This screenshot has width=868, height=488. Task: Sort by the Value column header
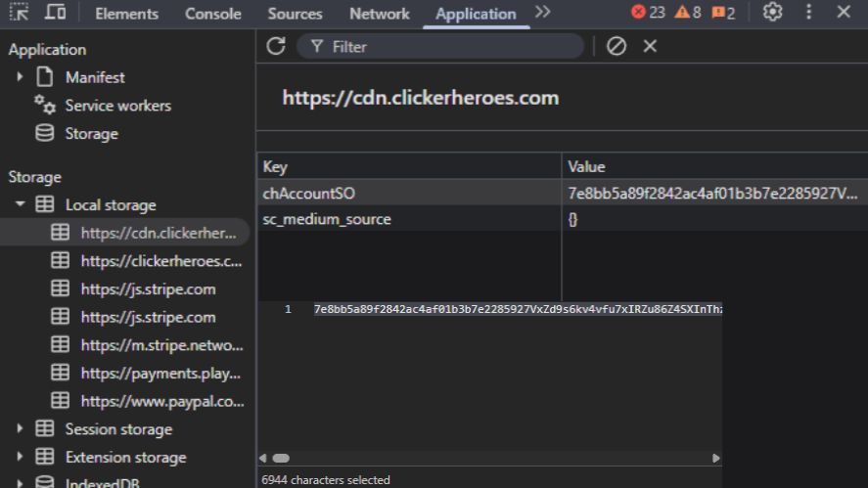(x=715, y=166)
